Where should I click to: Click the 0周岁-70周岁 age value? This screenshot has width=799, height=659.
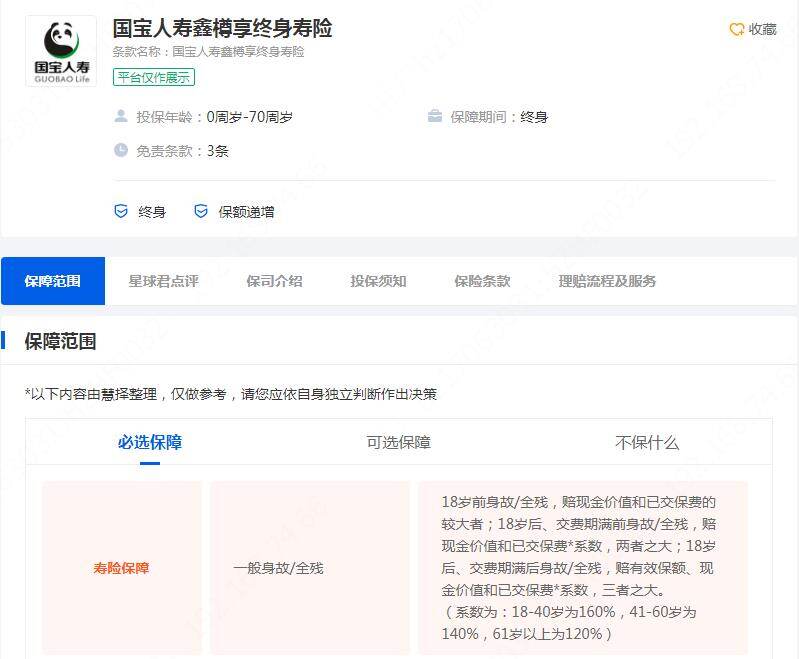(249, 117)
